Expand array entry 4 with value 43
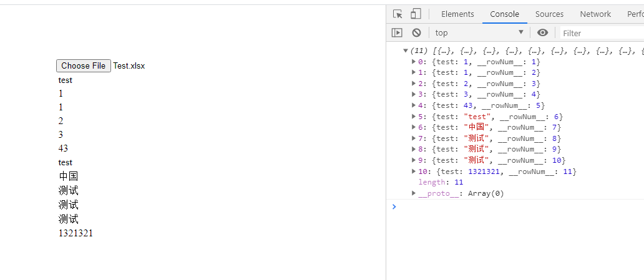 pyautogui.click(x=414, y=105)
